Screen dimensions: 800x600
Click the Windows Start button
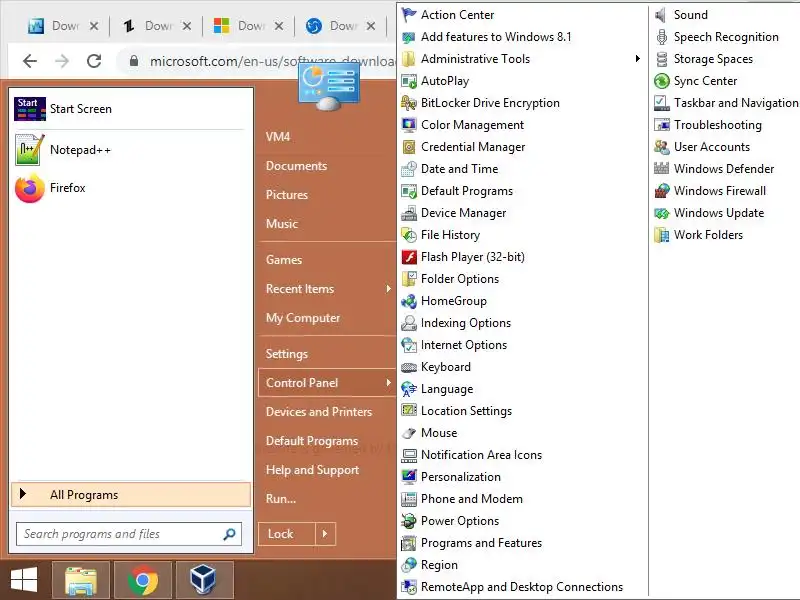tap(23, 580)
